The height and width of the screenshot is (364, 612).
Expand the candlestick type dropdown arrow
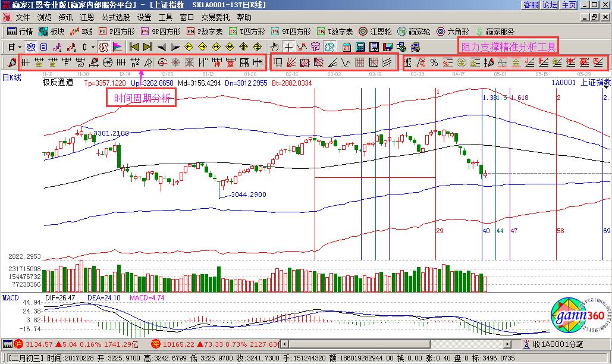[92, 47]
